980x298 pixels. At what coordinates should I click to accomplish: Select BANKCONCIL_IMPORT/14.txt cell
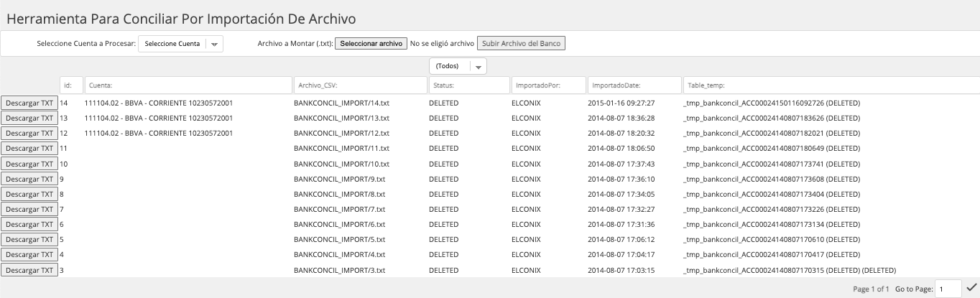(x=341, y=103)
